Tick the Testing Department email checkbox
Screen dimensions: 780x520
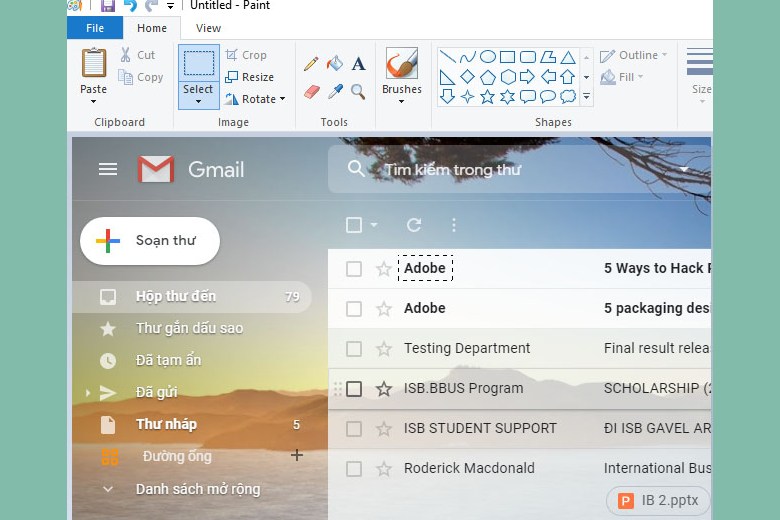pos(354,348)
